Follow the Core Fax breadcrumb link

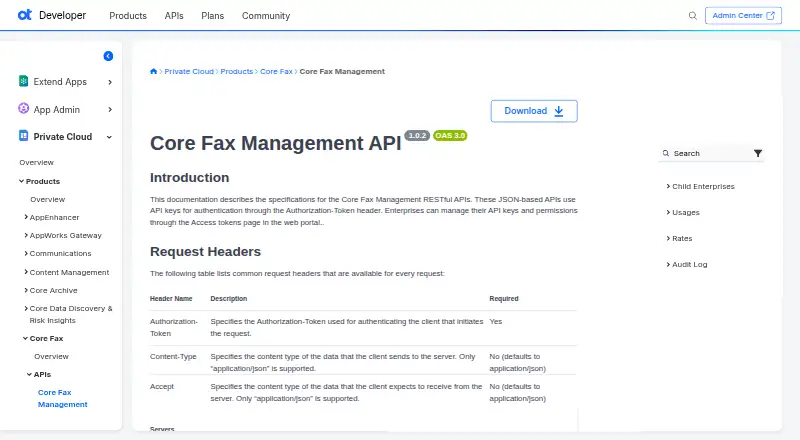click(x=277, y=71)
